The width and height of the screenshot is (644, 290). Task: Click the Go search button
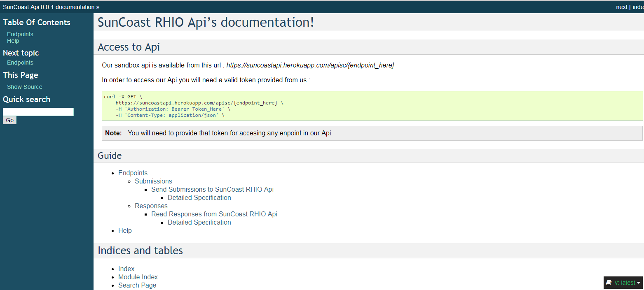click(9, 120)
